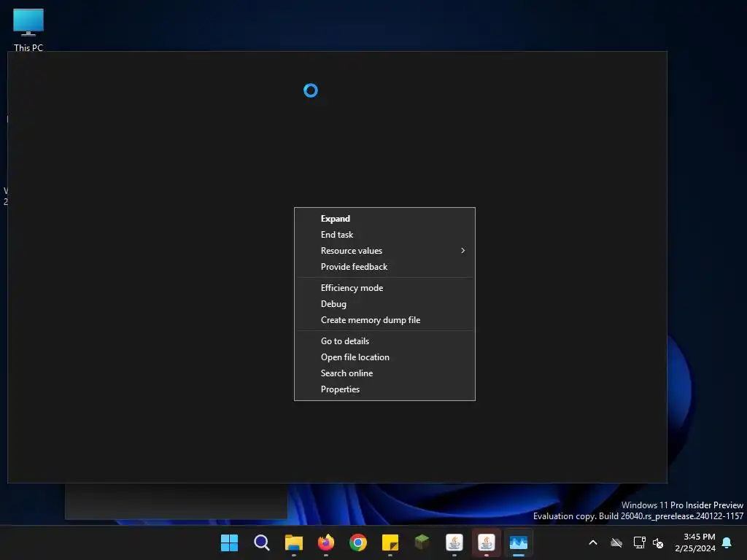Open File Explorer from the taskbar
Viewport: 747px width, 560px height.
coord(294,542)
